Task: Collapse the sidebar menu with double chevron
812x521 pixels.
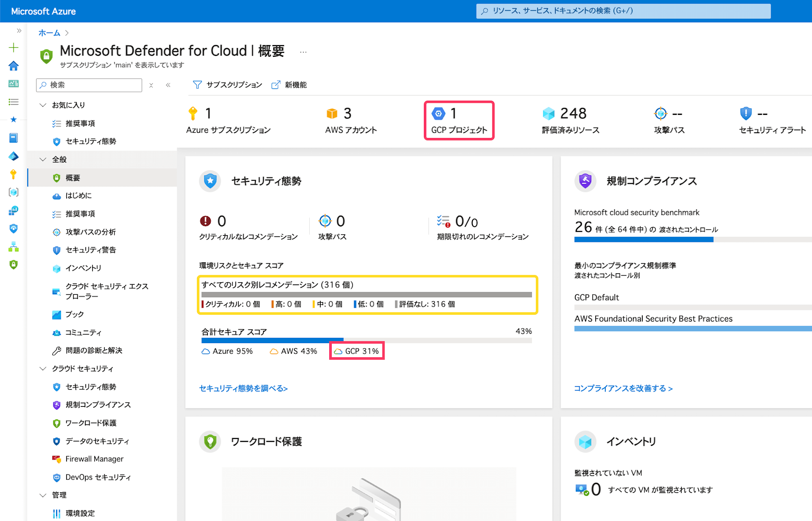Action: (x=168, y=85)
